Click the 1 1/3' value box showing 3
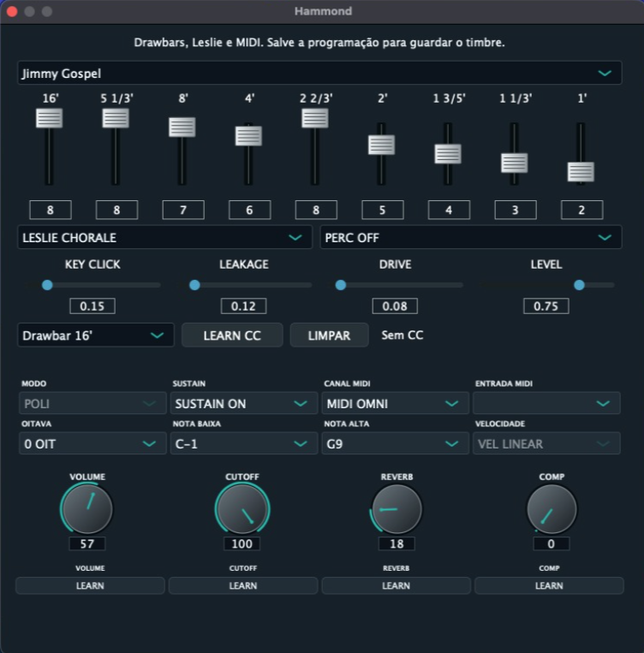The image size is (644, 653). coord(516,210)
